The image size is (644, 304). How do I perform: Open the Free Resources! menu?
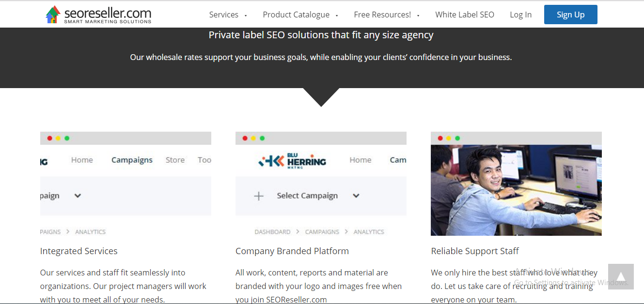tap(382, 15)
